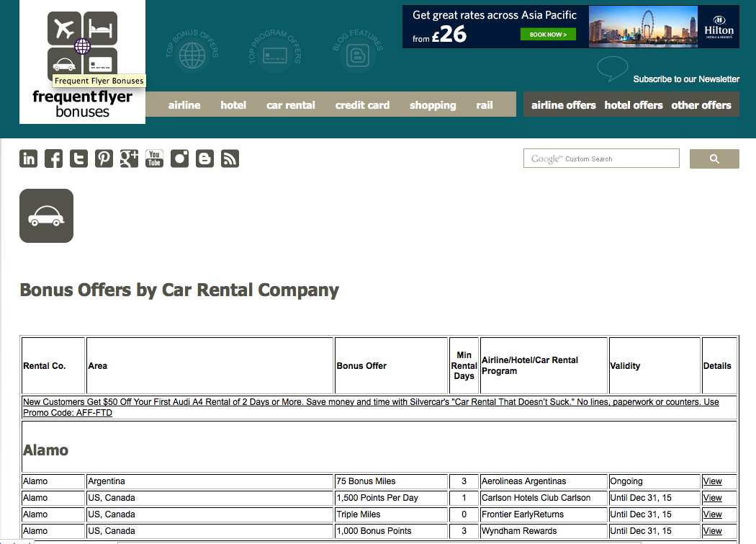This screenshot has height=544, width=756.
Task: Click the Hilton logo in the banner ad
Action: coord(719,27)
